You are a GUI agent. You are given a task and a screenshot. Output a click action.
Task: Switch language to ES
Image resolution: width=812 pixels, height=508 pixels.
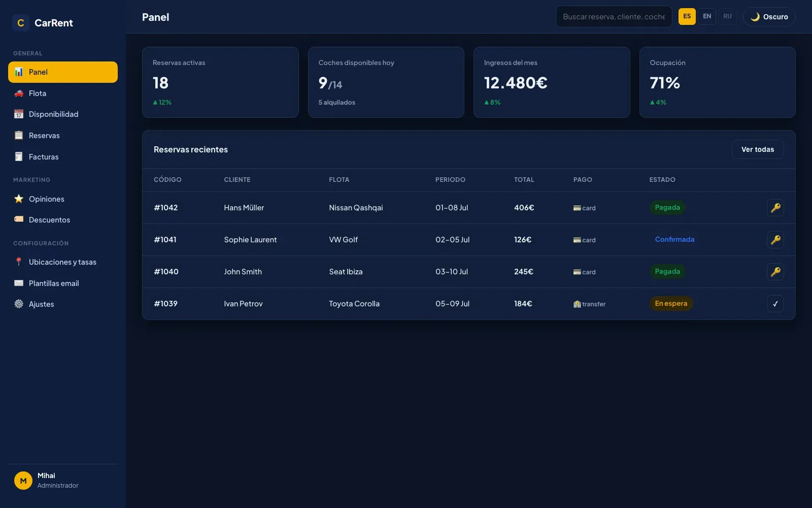pos(687,16)
